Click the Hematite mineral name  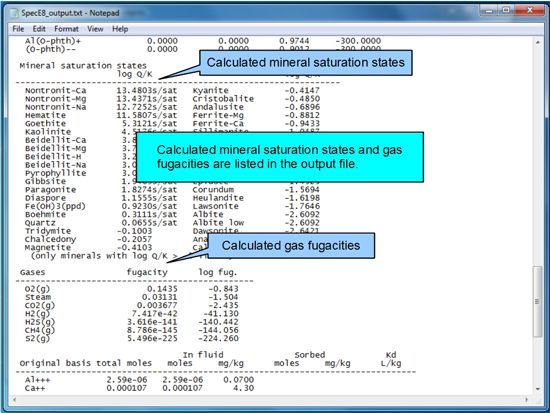(45, 115)
